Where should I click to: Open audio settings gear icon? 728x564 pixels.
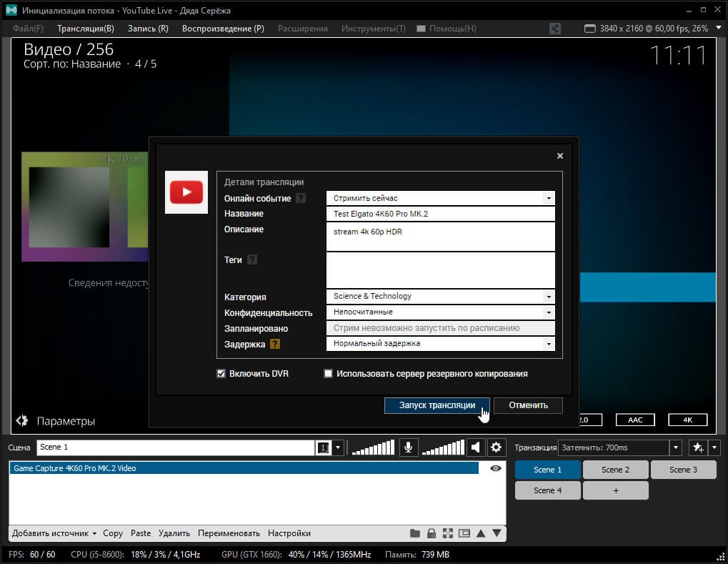coord(496,447)
